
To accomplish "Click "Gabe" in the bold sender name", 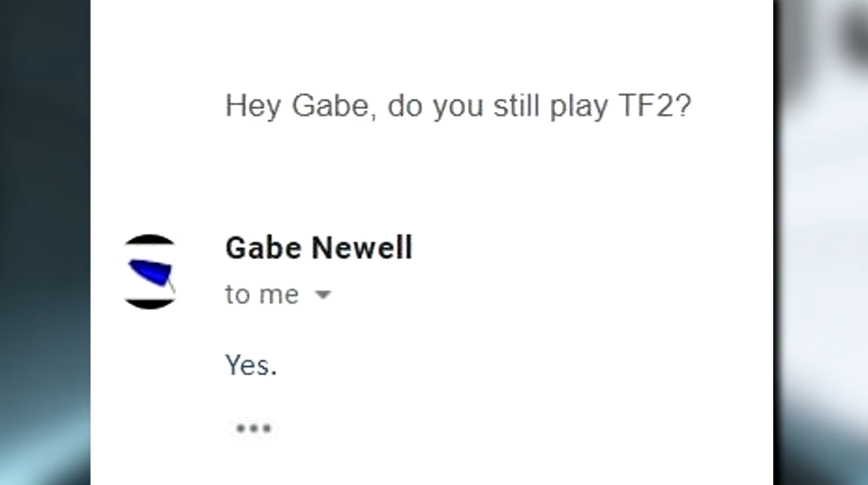I will (x=264, y=248).
